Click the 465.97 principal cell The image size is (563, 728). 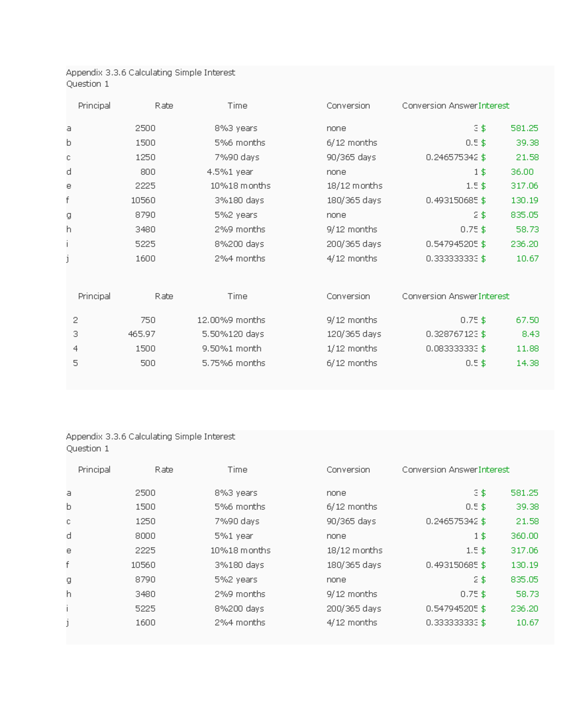click(141, 334)
